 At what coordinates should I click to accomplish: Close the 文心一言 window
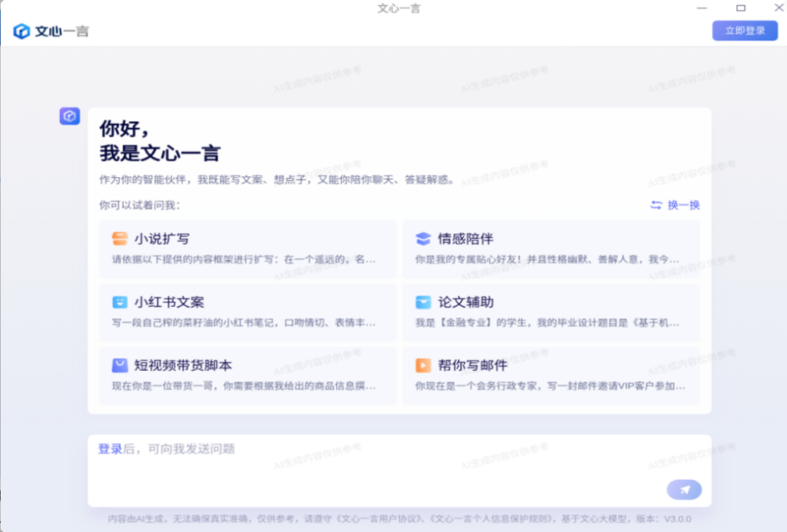[779, 8]
